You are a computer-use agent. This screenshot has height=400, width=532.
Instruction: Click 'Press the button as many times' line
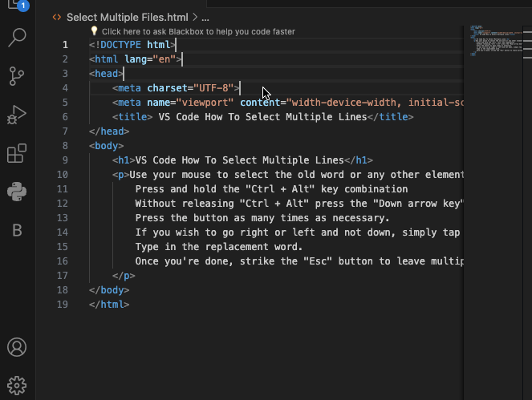click(x=262, y=217)
